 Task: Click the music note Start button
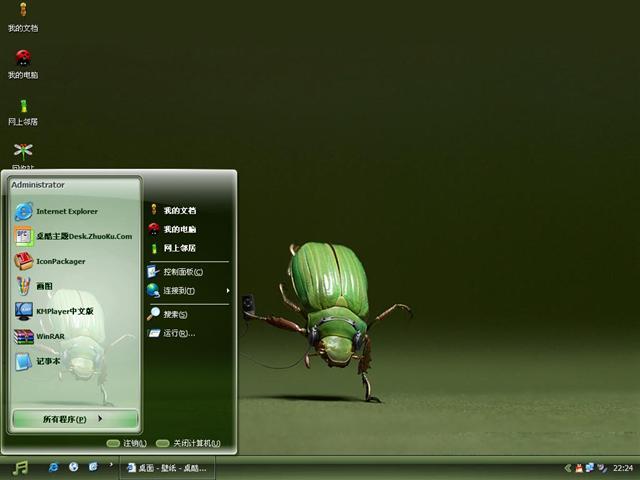coord(20,467)
